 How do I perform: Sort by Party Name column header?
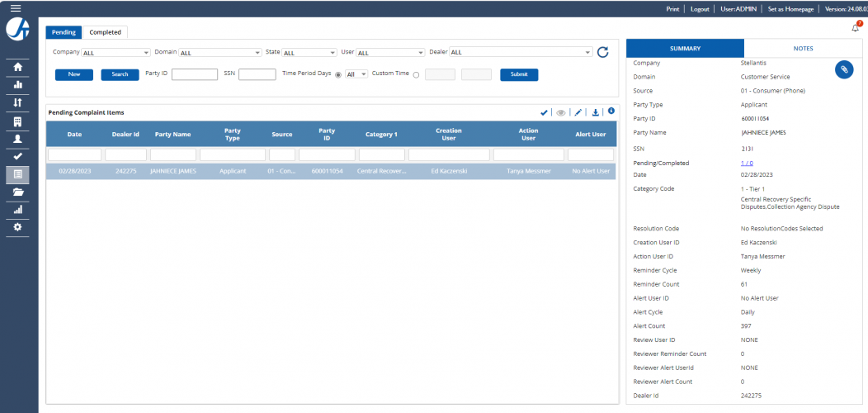pos(173,134)
